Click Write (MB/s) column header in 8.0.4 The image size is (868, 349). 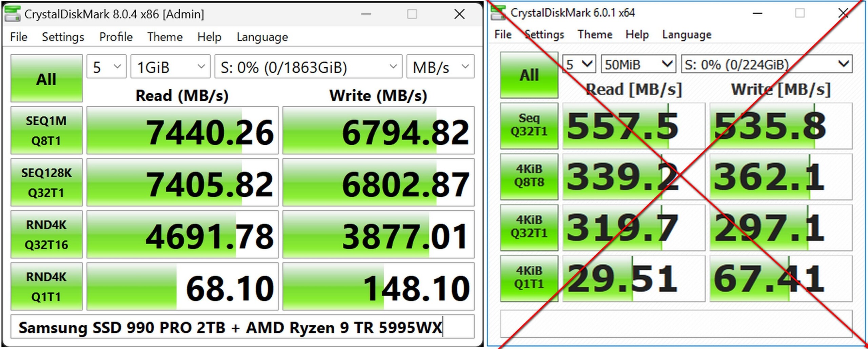[378, 95]
